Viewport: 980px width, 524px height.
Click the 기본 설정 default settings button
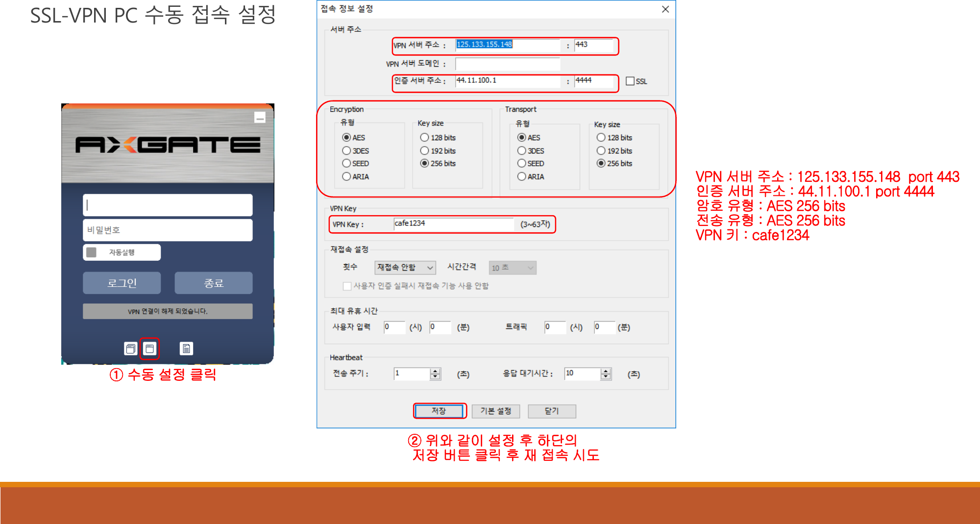coord(496,411)
